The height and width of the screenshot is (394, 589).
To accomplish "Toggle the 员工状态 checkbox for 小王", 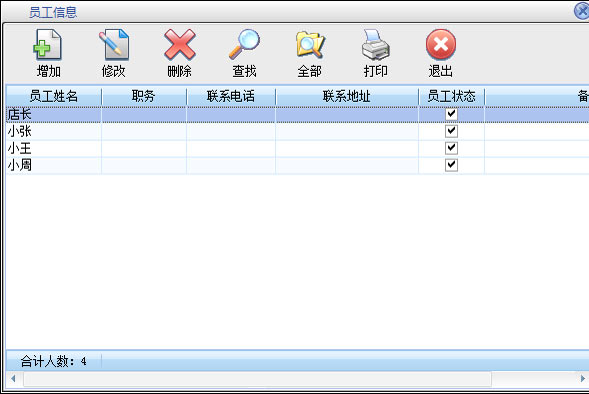I will (451, 148).
